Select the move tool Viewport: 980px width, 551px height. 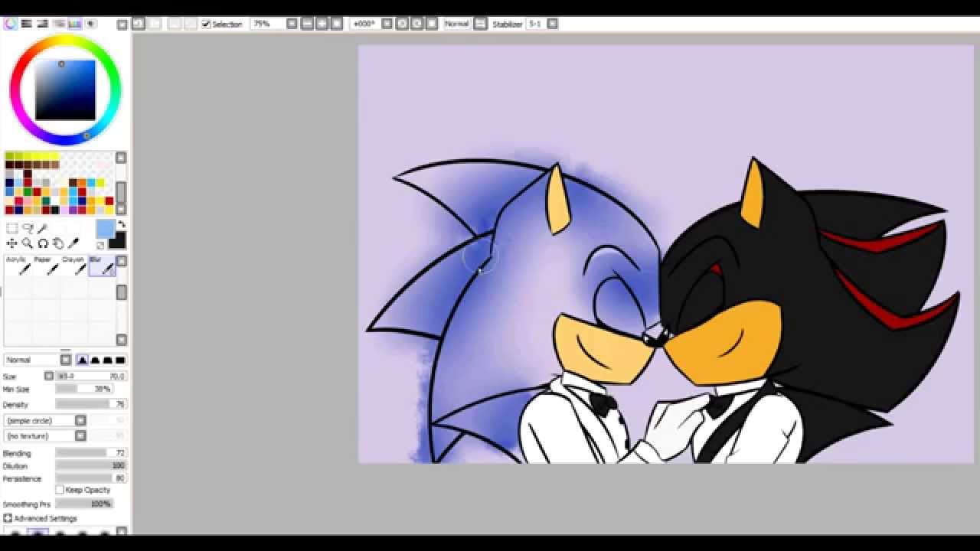point(12,243)
